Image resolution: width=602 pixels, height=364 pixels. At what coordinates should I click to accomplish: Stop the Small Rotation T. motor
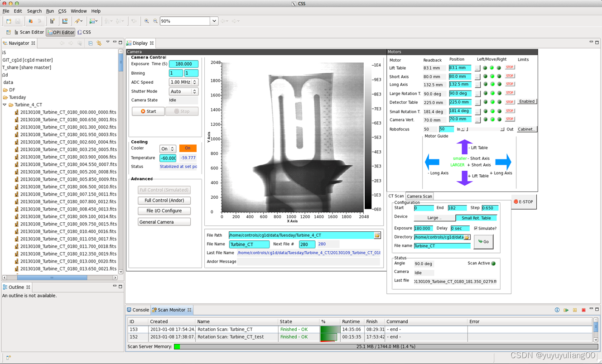point(510,110)
